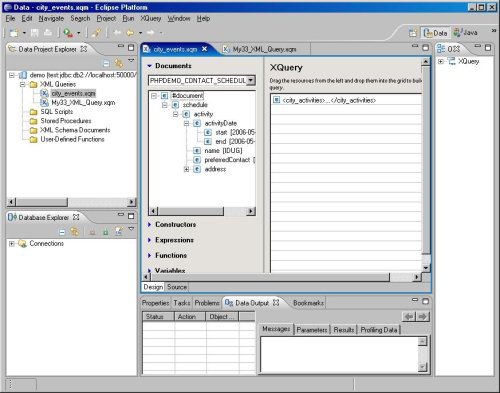Select User-Defined Functions folder
Screen dimensions: 500x393
coord(72,139)
